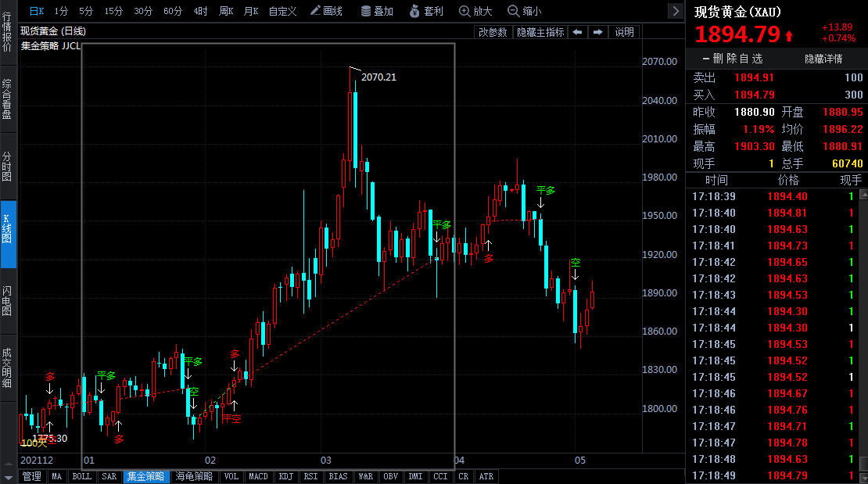Expand the toolbar right chevron
The height and width of the screenshot is (484, 868).
tap(676, 11)
